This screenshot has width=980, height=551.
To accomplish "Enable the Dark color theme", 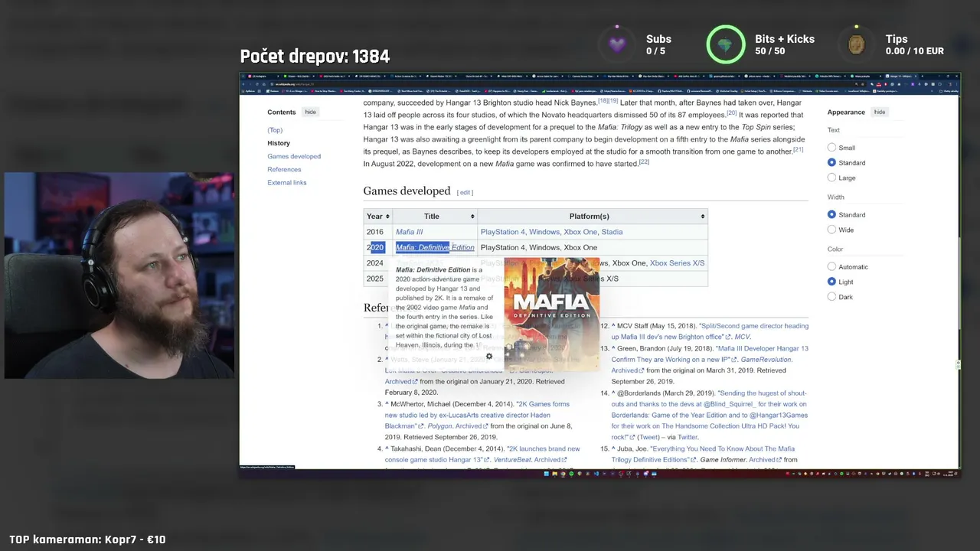I will click(831, 297).
